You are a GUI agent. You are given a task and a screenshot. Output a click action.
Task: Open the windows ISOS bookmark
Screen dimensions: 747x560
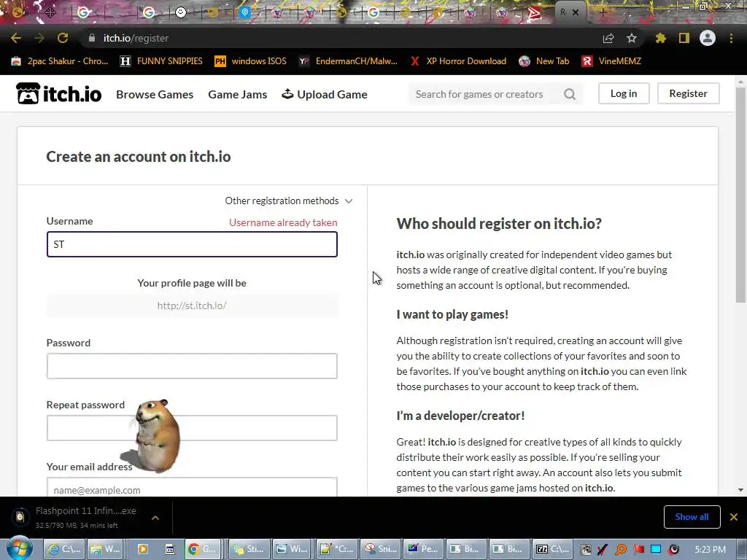point(251,61)
